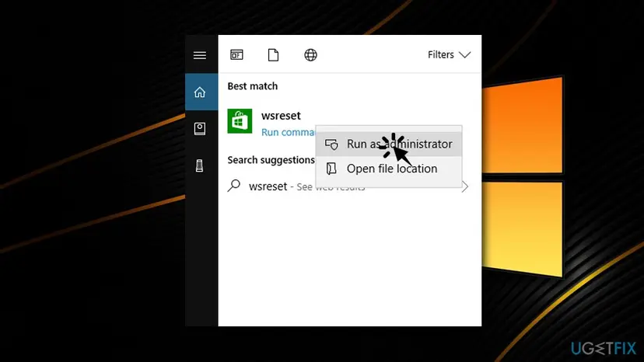This screenshot has height=362, width=644.
Task: Click the wsreset store icon
Action: click(x=240, y=121)
